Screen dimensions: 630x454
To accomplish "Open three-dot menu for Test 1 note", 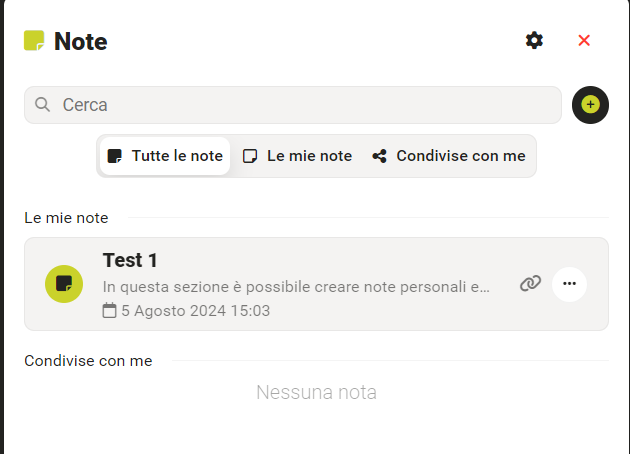I will click(570, 284).
